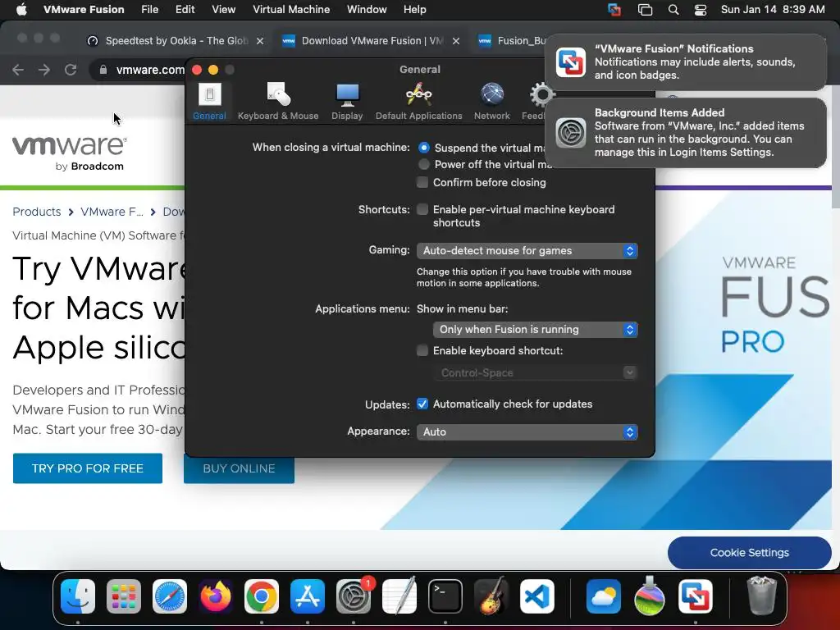Close the Download VMware Fusion tab
This screenshot has width=840, height=630.
point(456,41)
